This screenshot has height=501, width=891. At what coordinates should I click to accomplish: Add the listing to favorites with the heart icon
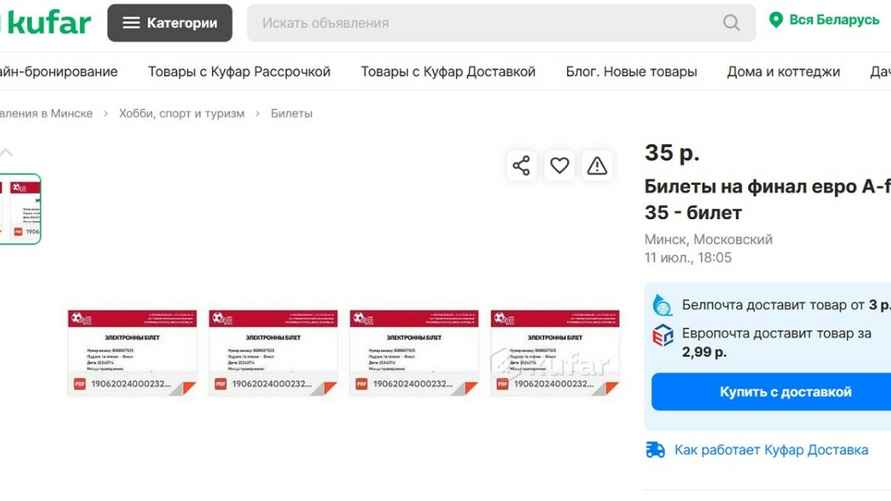tap(559, 166)
